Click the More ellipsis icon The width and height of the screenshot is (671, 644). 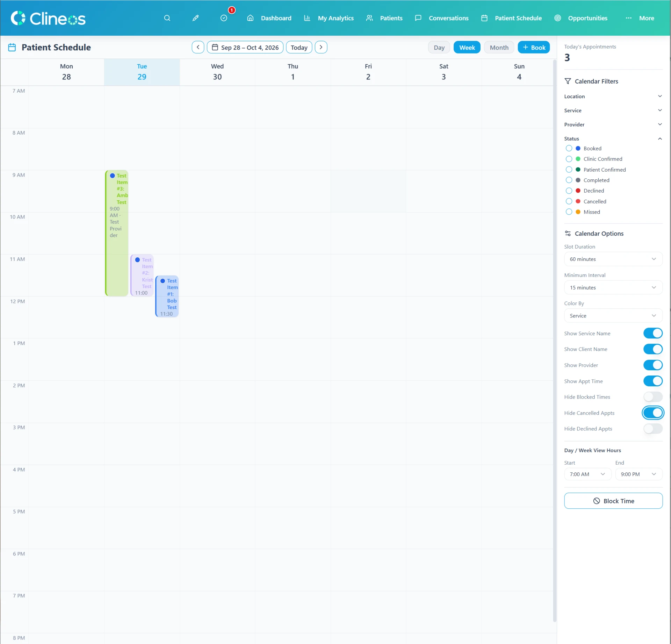coord(629,18)
